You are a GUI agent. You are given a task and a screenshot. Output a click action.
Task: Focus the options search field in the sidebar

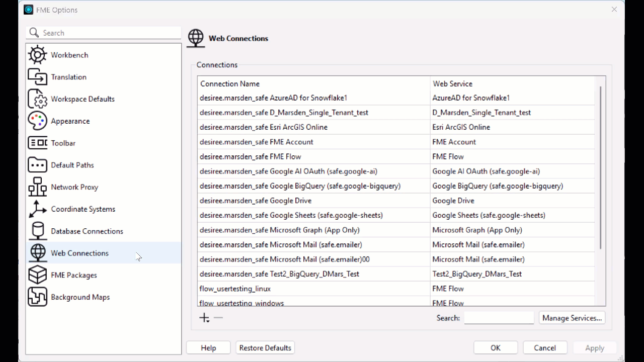pyautogui.click(x=104, y=33)
